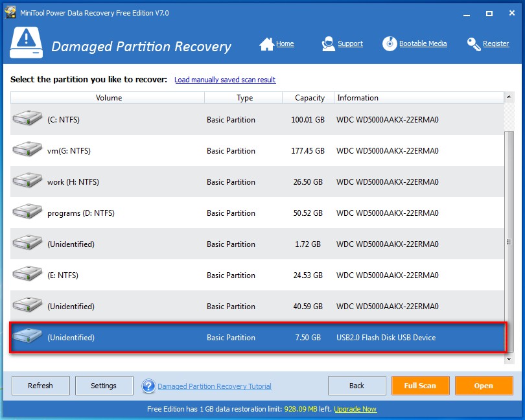Open the Settings button

pyautogui.click(x=104, y=386)
